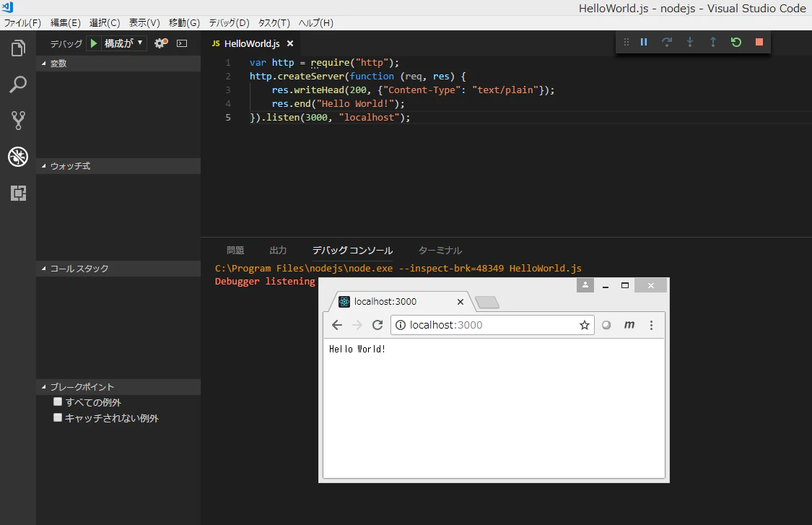The image size is (812, 525).
Task: Switch to the 出力 panel tab
Action: pyautogui.click(x=278, y=251)
